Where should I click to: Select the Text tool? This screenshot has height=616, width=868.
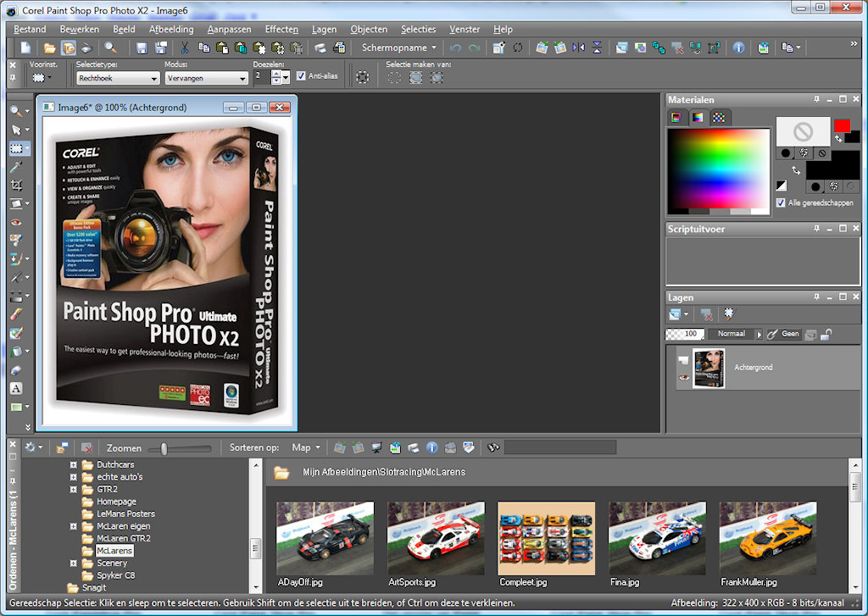click(16, 388)
